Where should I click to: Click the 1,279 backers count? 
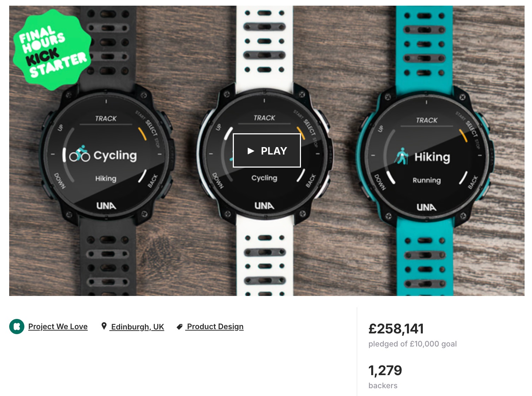[x=385, y=371]
